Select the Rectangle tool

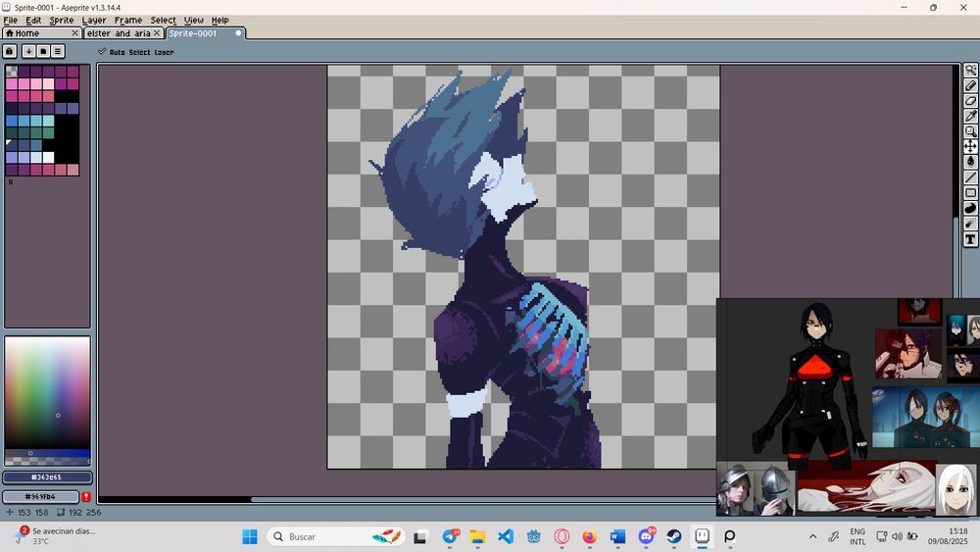[970, 193]
